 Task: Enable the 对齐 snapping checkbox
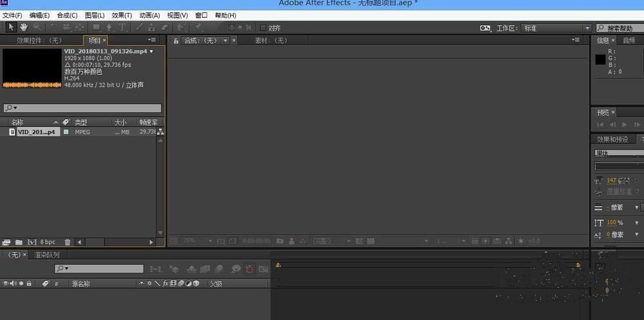click(263, 28)
